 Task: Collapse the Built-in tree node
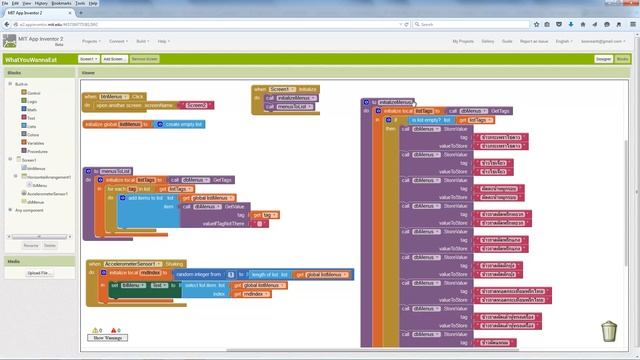[10, 84]
